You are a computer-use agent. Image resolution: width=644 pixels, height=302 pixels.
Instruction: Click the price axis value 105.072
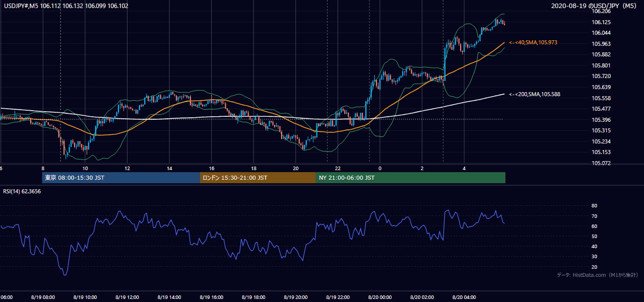[x=602, y=163]
